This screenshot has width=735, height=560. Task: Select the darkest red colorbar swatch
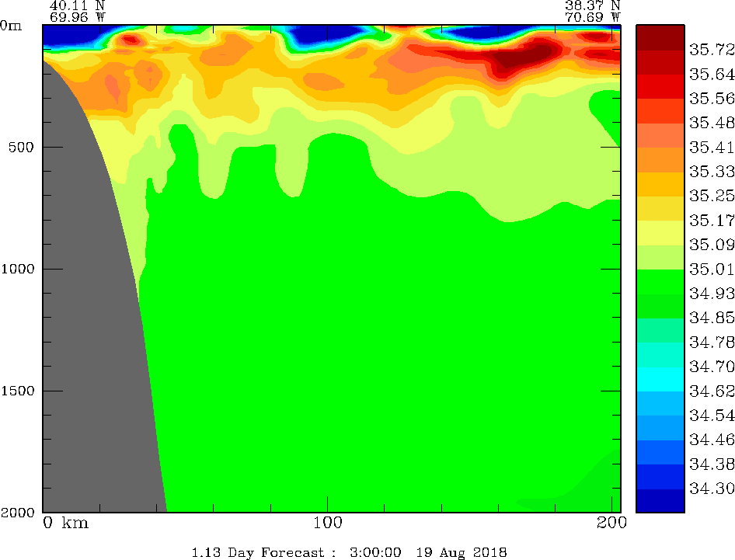[x=660, y=37]
